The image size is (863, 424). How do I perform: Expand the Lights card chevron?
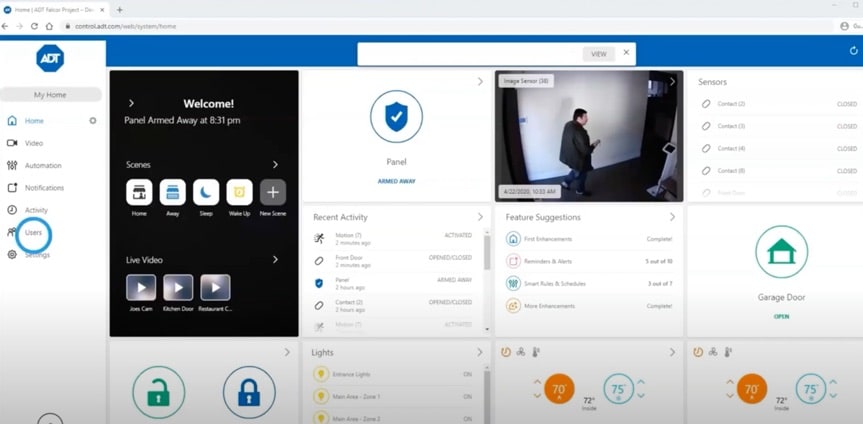480,352
